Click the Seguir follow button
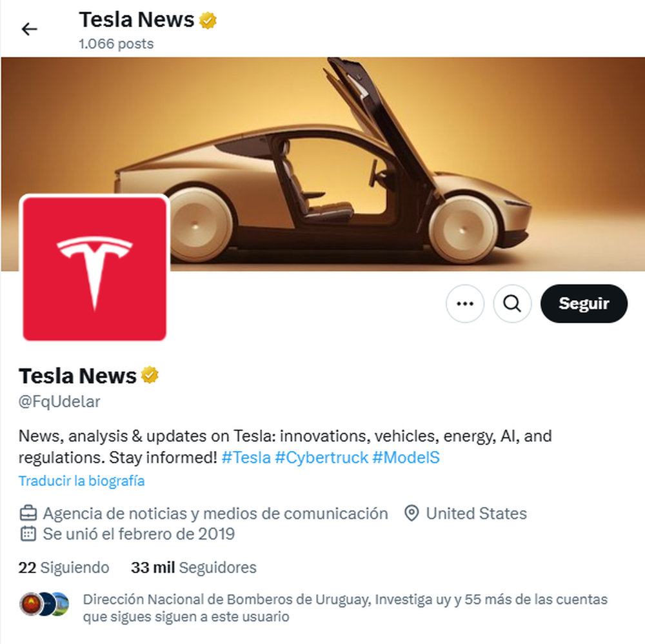Image resolution: width=645 pixels, height=644 pixels. point(584,304)
